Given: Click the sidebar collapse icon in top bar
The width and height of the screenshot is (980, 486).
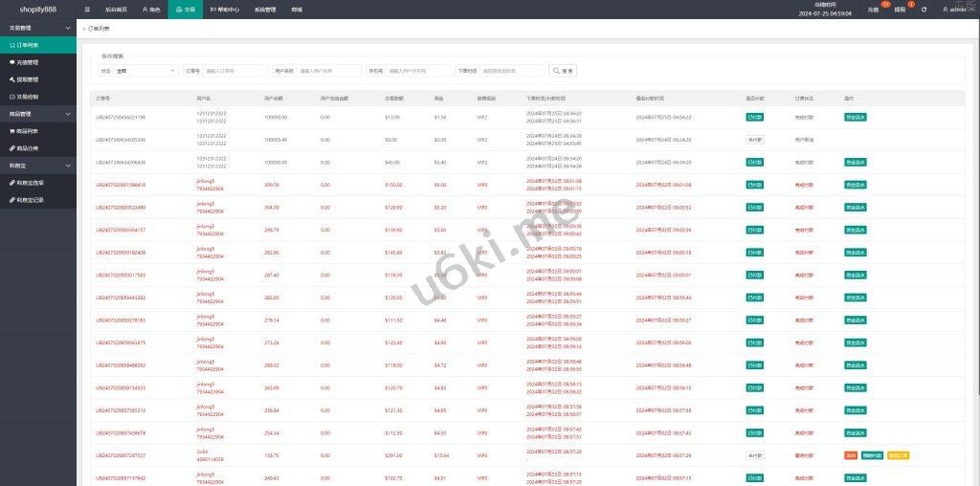Looking at the screenshot, I should pos(87,9).
